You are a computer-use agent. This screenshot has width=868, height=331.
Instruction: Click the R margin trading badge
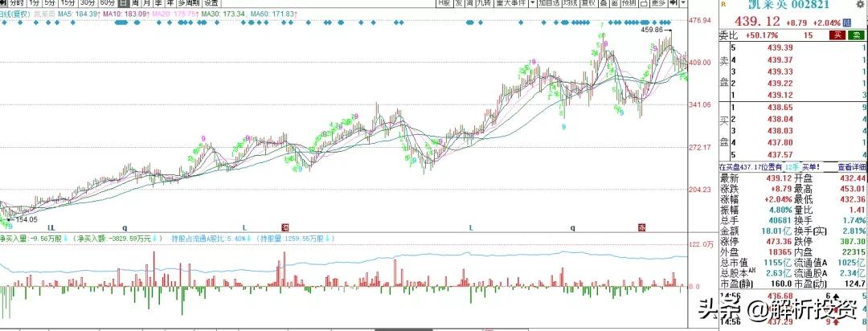[x=722, y=5]
